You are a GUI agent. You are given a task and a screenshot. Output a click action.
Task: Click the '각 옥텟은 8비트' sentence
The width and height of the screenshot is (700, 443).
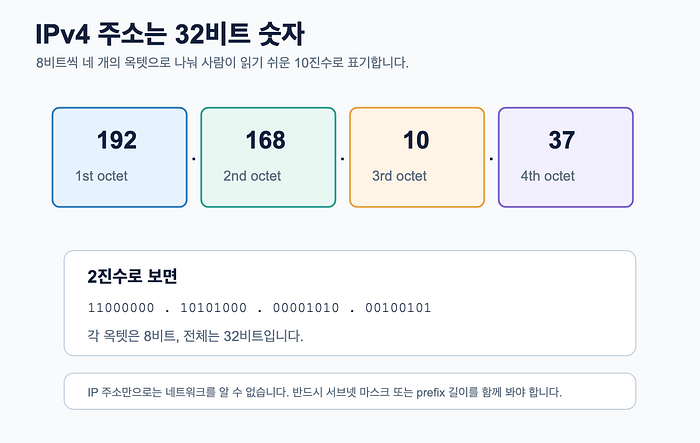pos(195,336)
